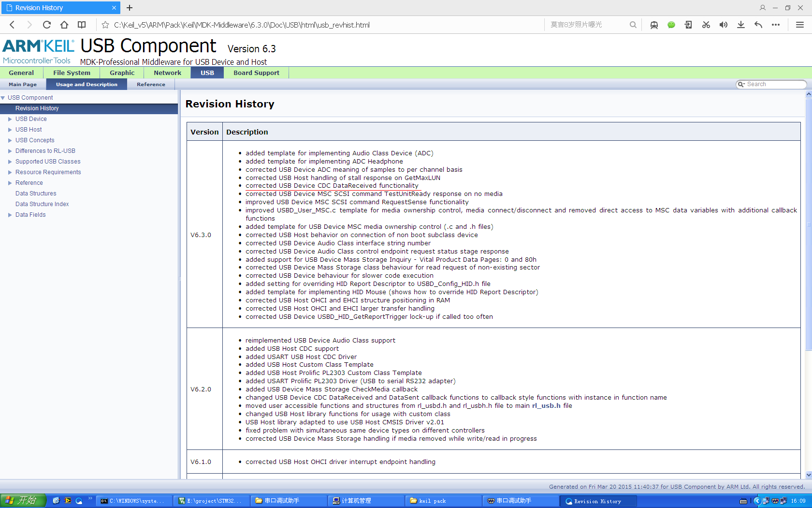Select the Board Support tab
The image size is (812, 508).
pyautogui.click(x=256, y=73)
